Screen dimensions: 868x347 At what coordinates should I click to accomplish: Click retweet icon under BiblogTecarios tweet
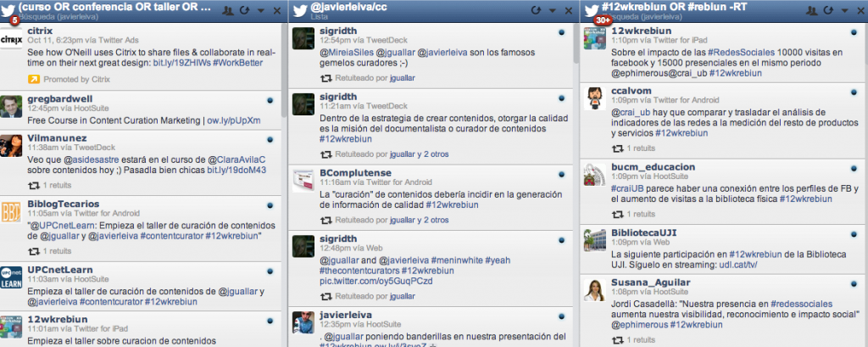34,251
